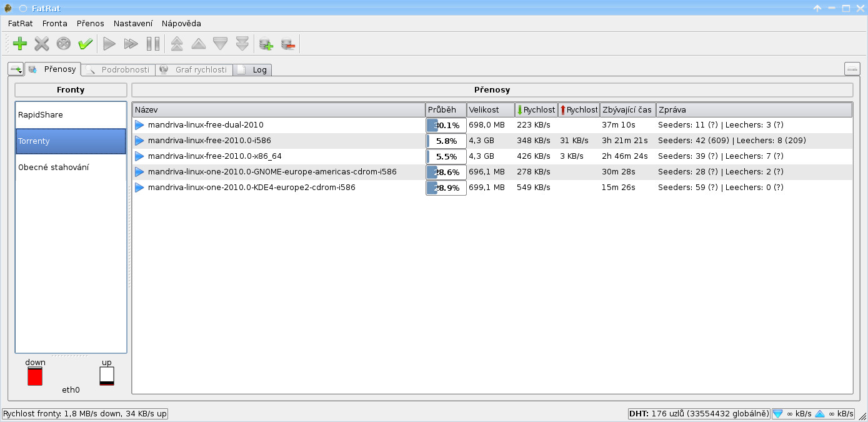Image resolution: width=868 pixels, height=422 pixels.
Task: Sort by the Zbývající čas column header
Action: pos(628,109)
